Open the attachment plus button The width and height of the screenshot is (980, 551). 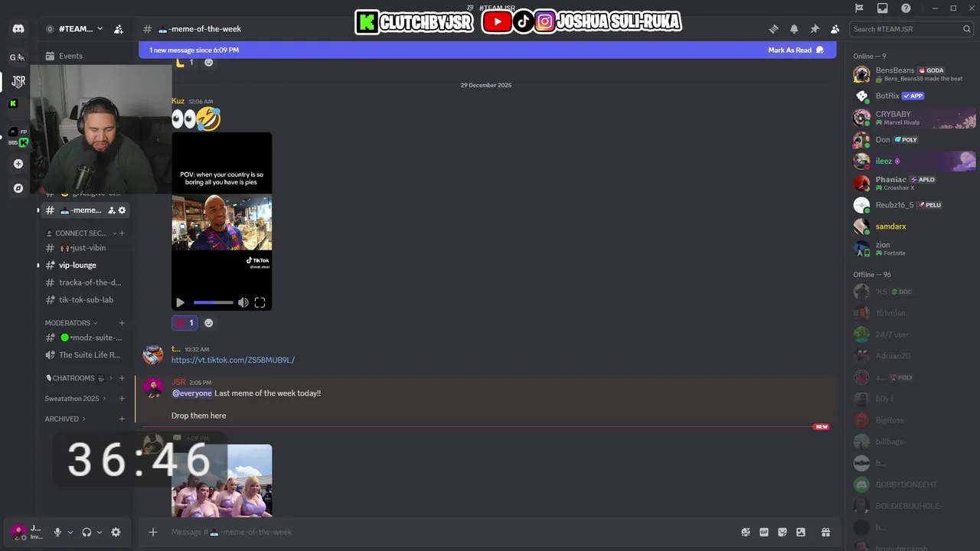pyautogui.click(x=153, y=532)
